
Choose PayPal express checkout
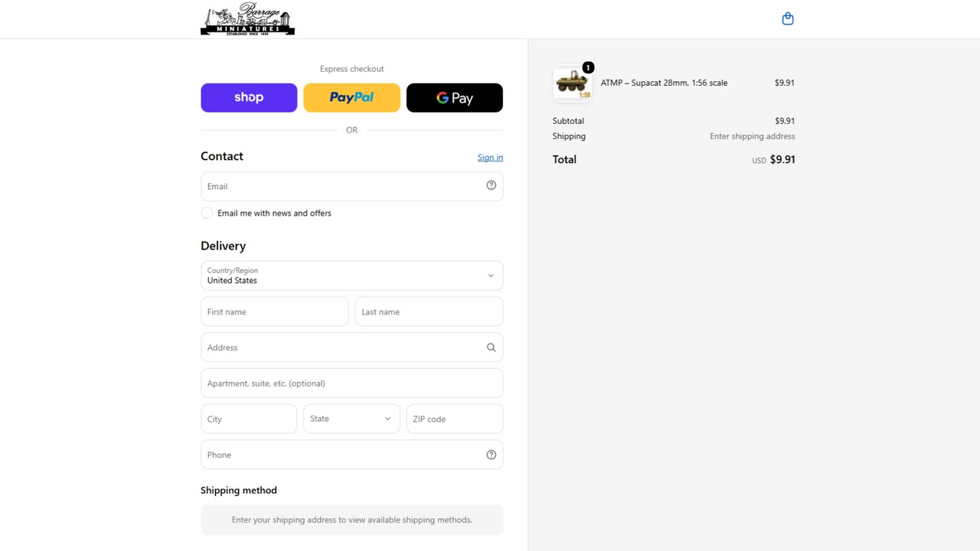pyautogui.click(x=351, y=98)
